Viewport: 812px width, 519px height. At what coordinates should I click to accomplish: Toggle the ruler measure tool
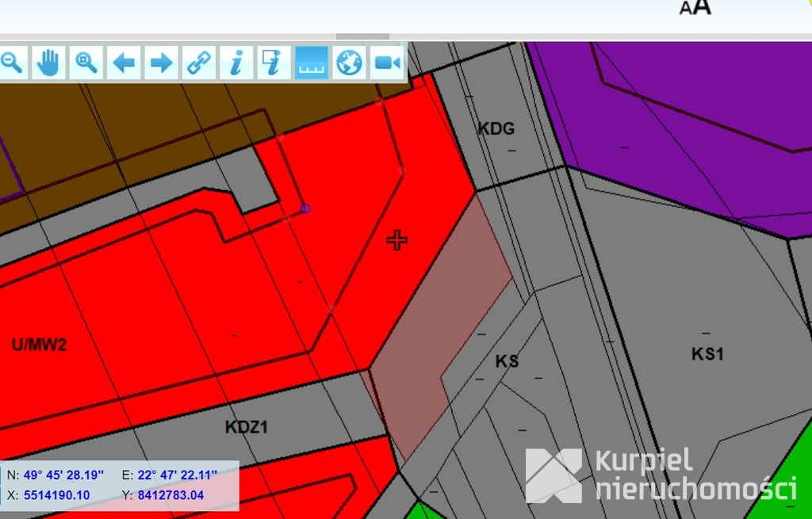pyautogui.click(x=311, y=63)
